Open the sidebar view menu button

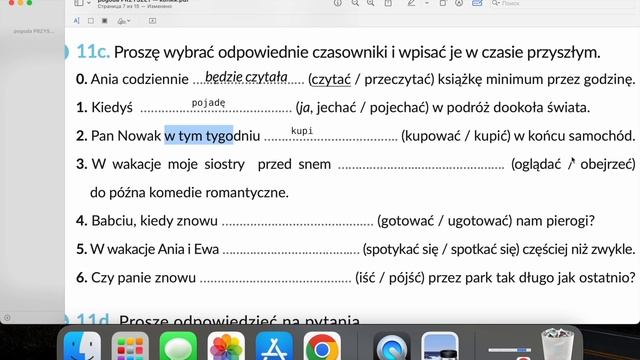[82, 3]
